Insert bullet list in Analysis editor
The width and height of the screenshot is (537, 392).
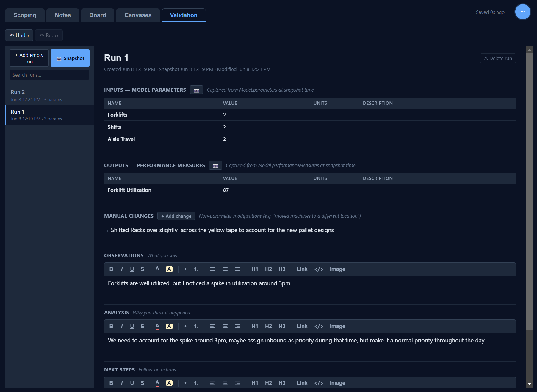point(185,326)
